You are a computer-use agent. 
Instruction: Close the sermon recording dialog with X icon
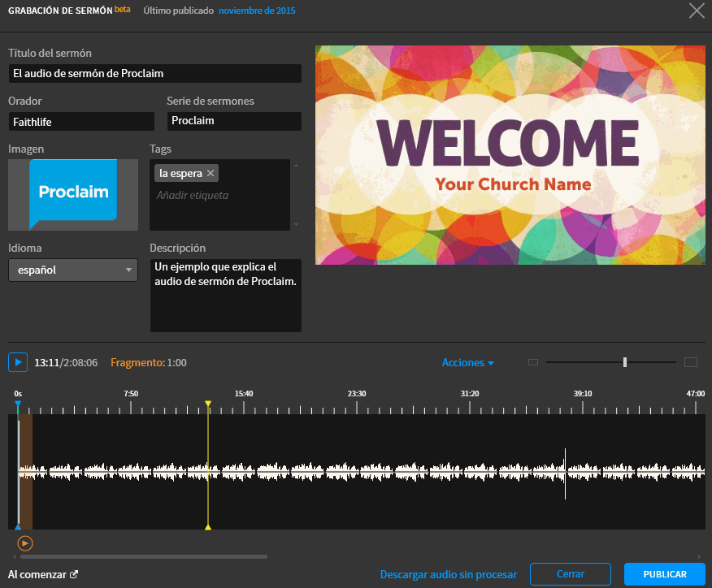(697, 11)
